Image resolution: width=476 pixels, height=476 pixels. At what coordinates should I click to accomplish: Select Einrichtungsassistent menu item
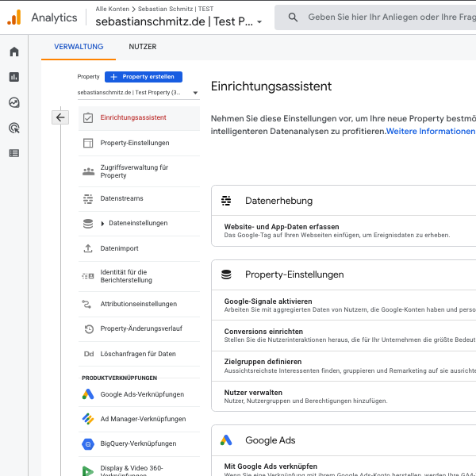(x=139, y=117)
